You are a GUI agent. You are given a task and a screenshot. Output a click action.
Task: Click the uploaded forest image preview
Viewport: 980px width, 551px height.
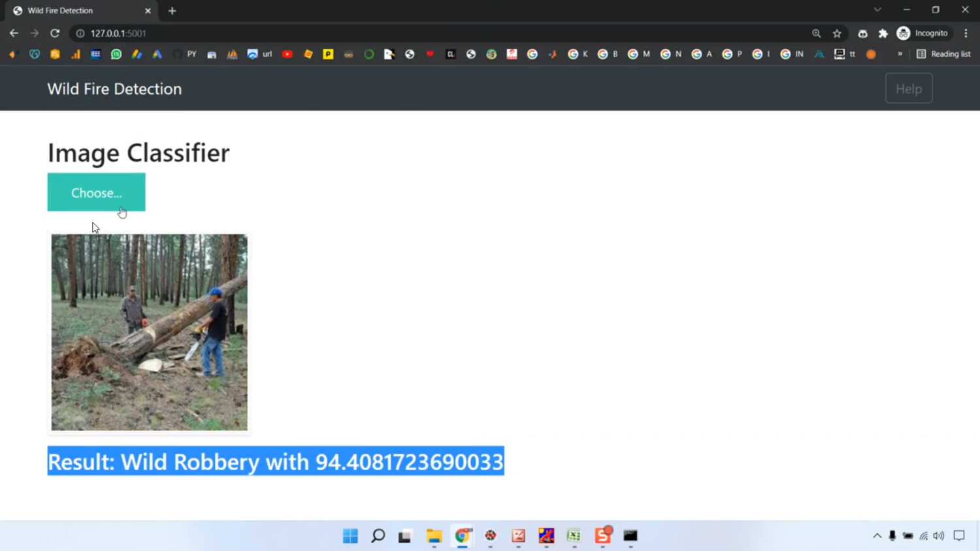tap(150, 332)
